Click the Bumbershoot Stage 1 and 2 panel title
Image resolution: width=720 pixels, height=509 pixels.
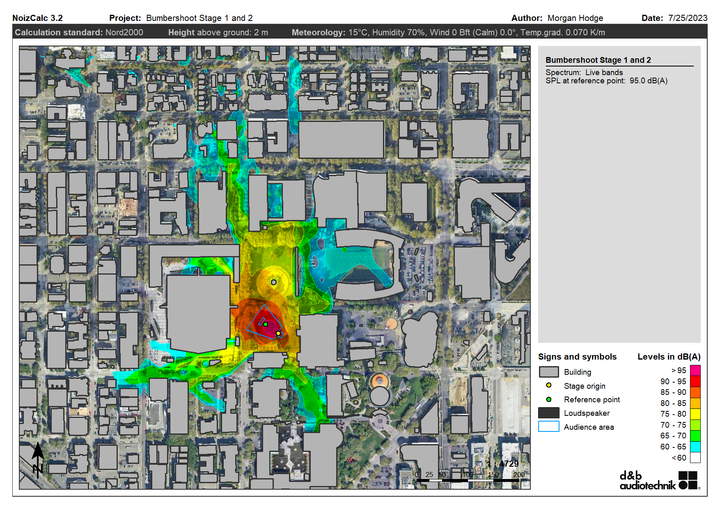(598, 60)
